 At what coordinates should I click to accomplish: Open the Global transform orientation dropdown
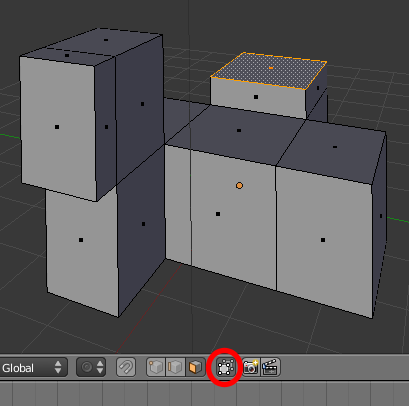coord(33,367)
